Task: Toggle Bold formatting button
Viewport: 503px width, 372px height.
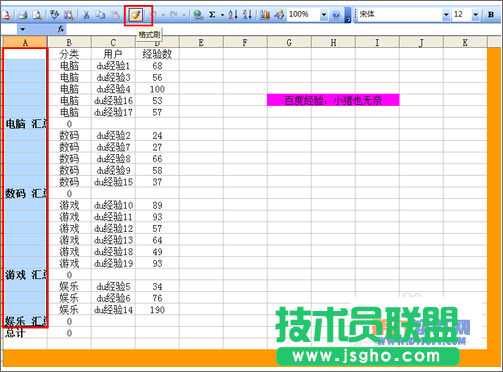Action: [491, 15]
